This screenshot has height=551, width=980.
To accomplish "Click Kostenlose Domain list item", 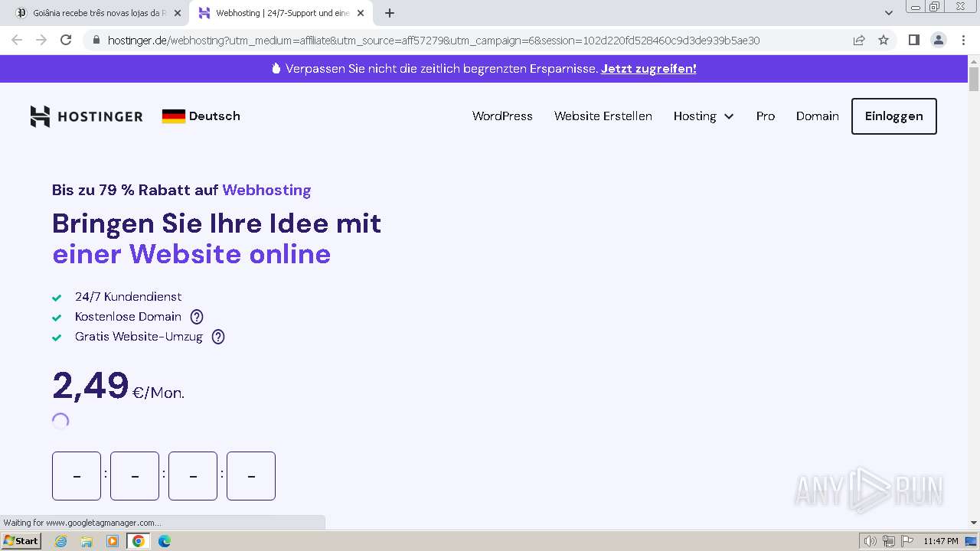I will coord(128,316).
